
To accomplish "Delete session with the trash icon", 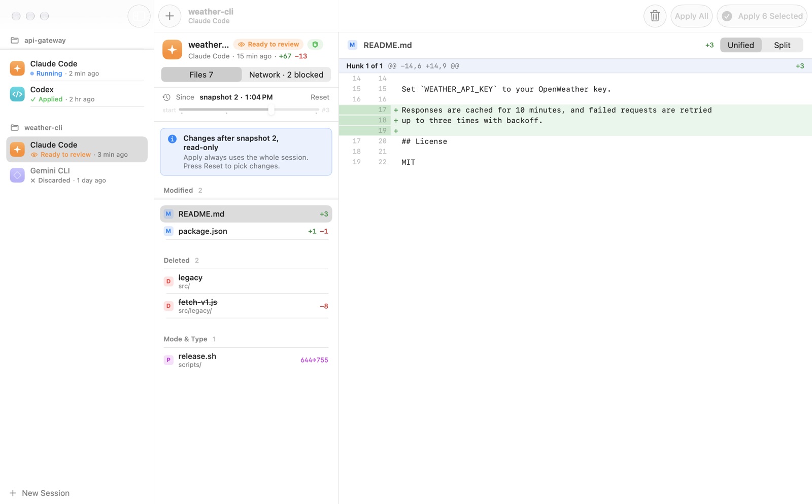I will click(655, 16).
